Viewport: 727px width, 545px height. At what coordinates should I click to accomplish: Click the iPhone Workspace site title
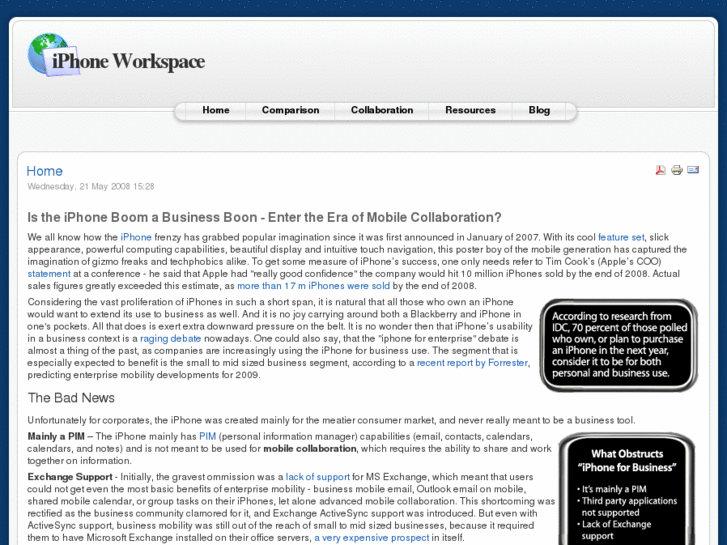click(x=128, y=61)
